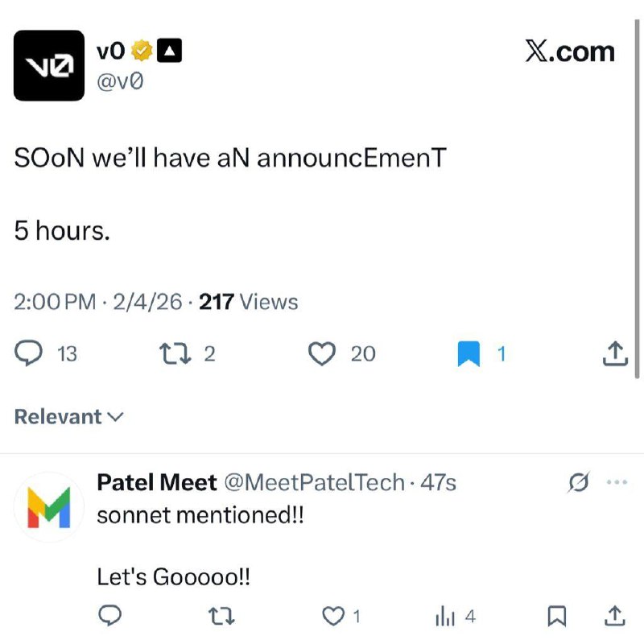Open the Relevant replies sort dropdown
Viewport: 644px width, 644px height.
(68, 416)
